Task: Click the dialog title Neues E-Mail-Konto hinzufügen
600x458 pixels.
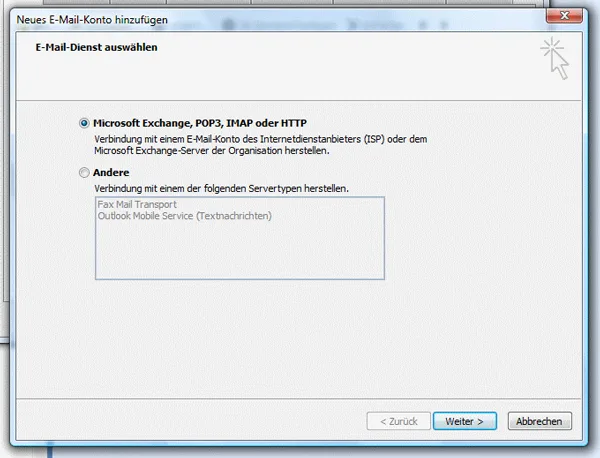Action: pos(92,20)
